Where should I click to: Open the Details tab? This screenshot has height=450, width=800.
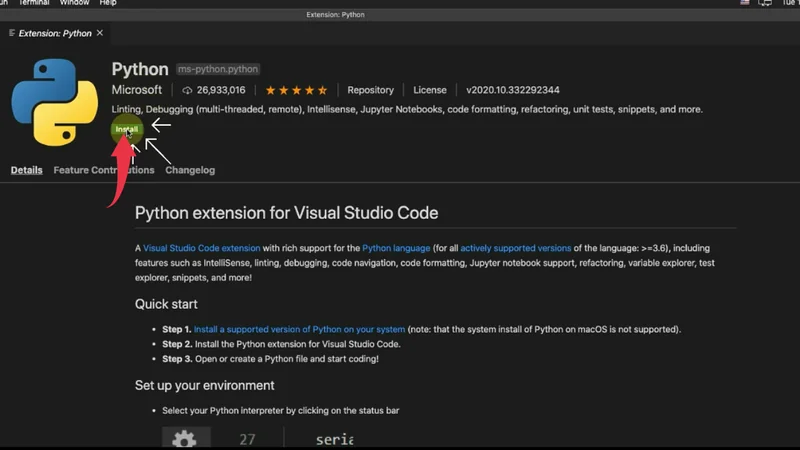(27, 170)
